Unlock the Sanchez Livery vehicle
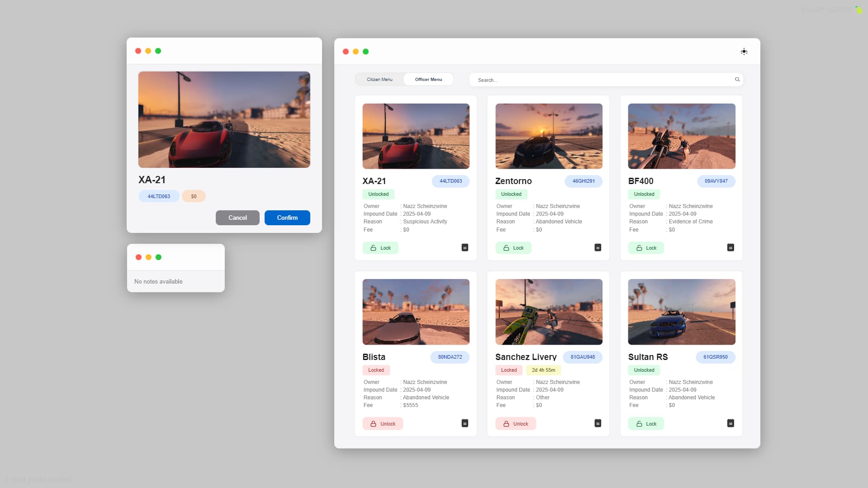Screen dimensions: 868x488 516,424
